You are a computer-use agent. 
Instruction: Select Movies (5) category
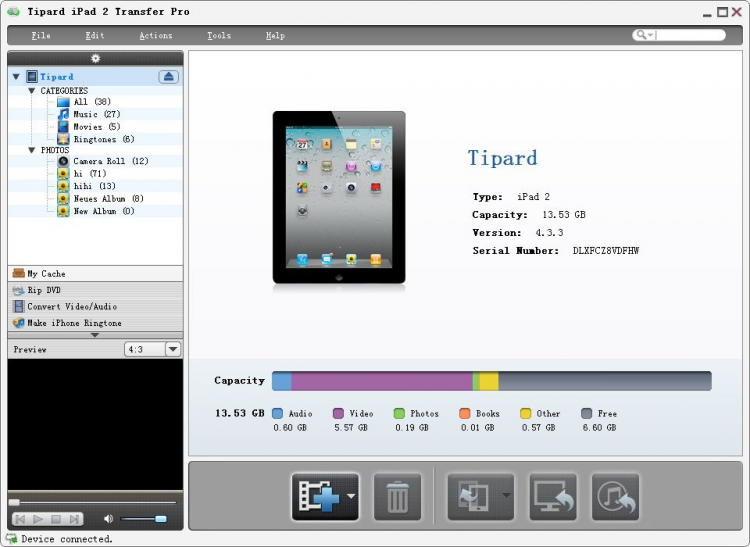(x=97, y=127)
